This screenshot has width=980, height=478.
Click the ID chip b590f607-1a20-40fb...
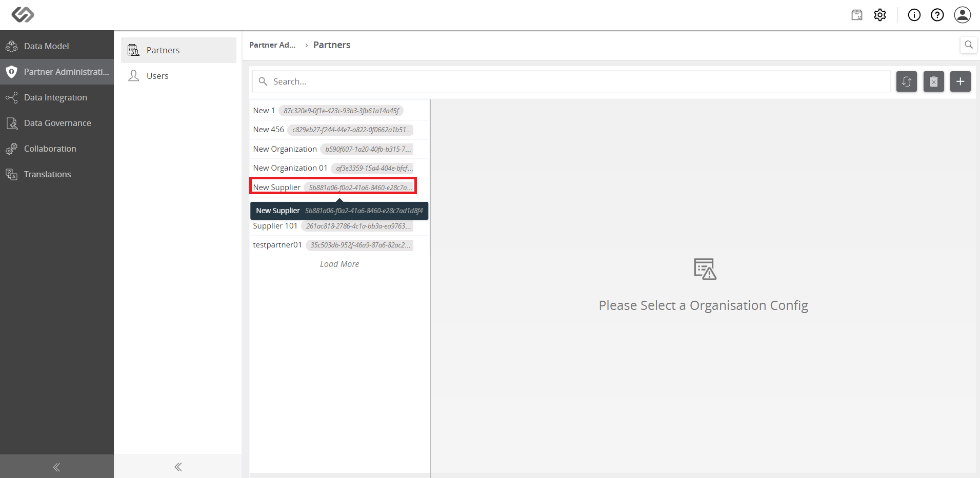pos(367,149)
